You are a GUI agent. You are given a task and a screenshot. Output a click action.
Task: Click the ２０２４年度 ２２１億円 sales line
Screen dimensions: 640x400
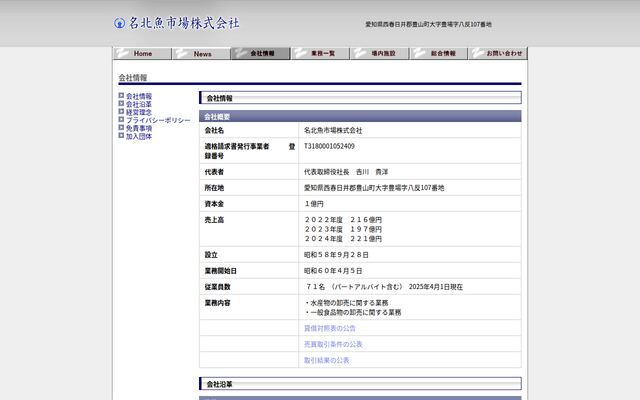coord(343,239)
